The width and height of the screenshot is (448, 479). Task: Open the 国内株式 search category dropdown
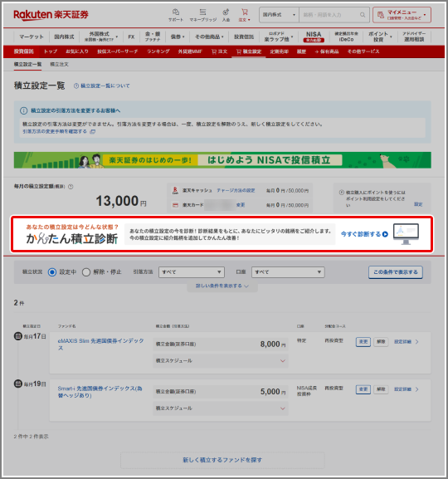[279, 15]
